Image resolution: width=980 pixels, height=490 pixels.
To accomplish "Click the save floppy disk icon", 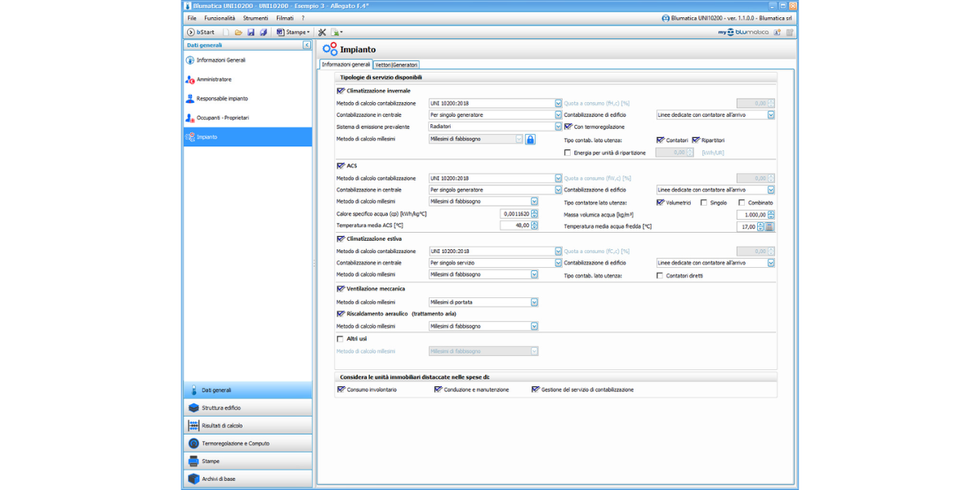I will click(x=251, y=33).
